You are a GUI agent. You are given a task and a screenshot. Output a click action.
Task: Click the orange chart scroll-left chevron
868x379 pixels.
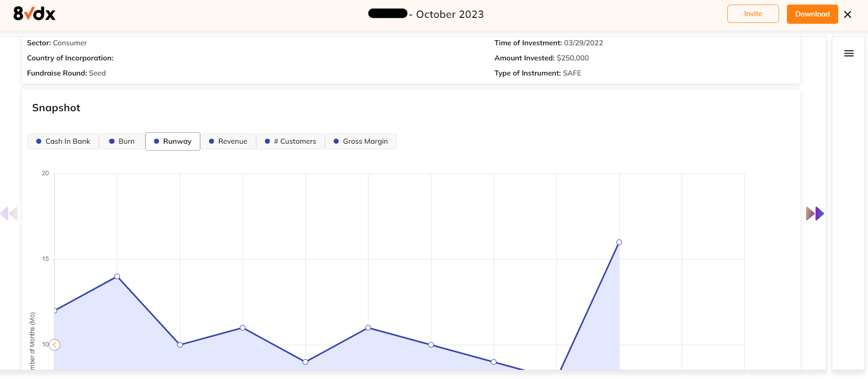pyautogui.click(x=55, y=345)
